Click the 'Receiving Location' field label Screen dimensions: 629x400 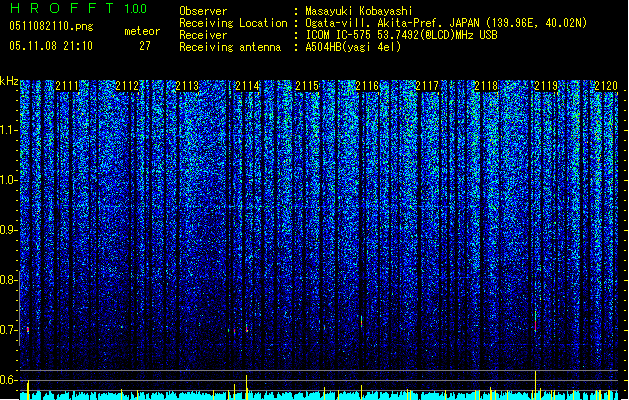click(233, 23)
